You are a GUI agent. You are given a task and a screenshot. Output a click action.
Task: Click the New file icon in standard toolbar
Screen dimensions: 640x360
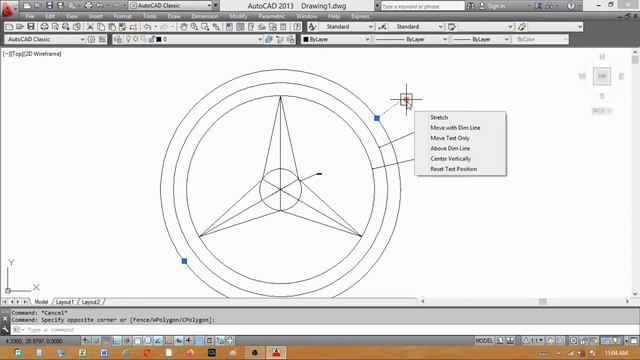pyautogui.click(x=9, y=27)
